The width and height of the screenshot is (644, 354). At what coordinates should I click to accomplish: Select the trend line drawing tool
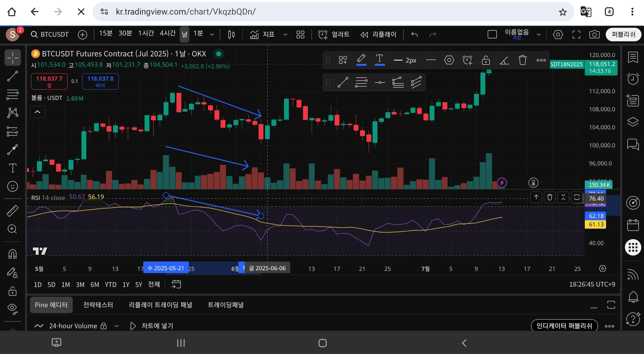12,77
